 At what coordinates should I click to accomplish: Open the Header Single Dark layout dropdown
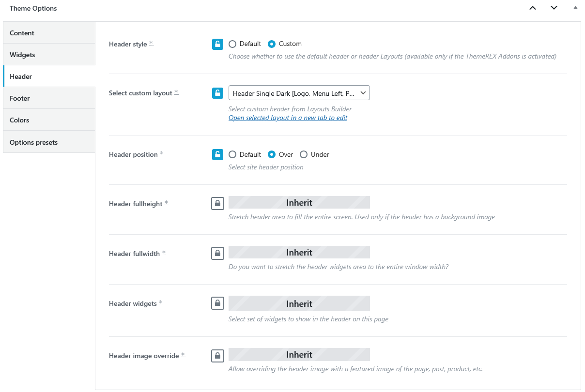tap(299, 93)
